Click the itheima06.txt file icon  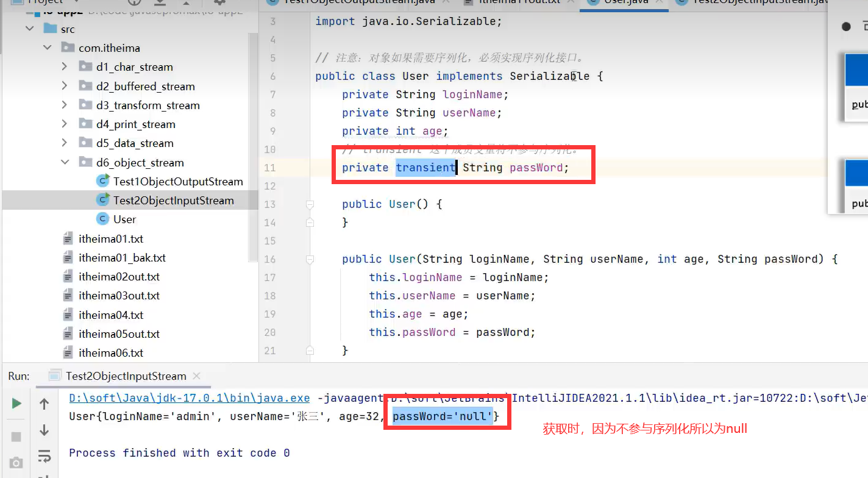(x=68, y=352)
